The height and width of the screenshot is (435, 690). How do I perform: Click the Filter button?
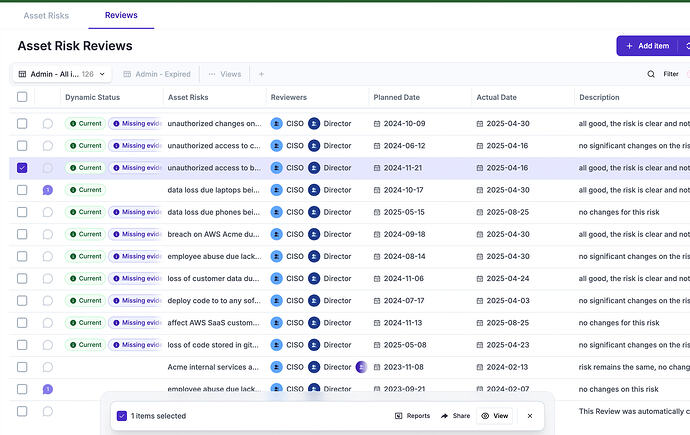pos(671,74)
